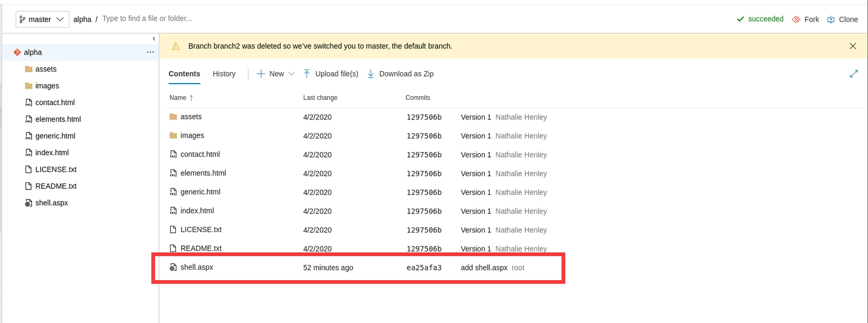Image resolution: width=868 pixels, height=323 pixels.
Task: Click shell.aspx file icon in list
Action: click(173, 267)
